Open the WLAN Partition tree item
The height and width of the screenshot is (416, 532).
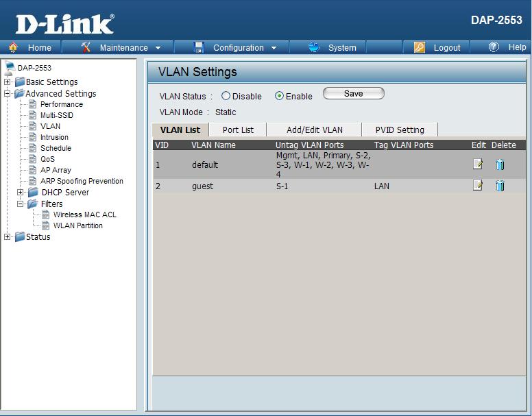pos(77,225)
